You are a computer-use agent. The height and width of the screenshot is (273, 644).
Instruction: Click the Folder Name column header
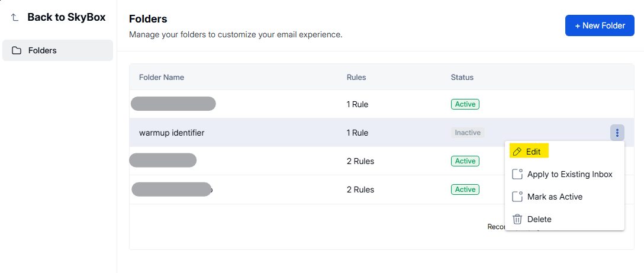pos(162,77)
